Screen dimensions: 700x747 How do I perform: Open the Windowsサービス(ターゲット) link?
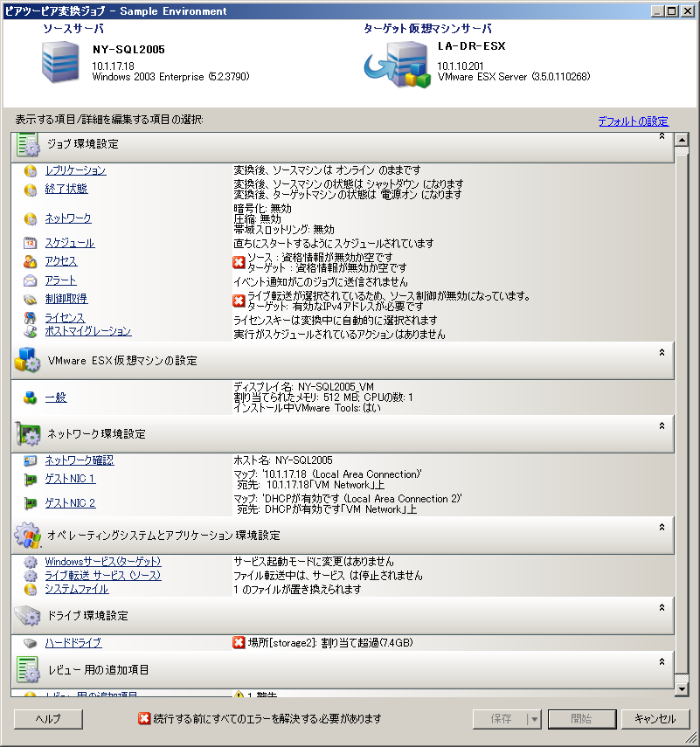pos(103,562)
